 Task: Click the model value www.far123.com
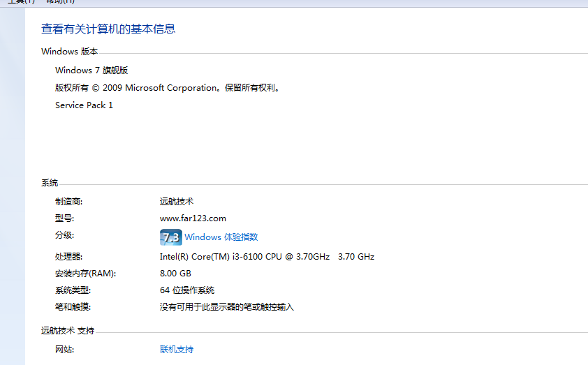click(x=193, y=218)
